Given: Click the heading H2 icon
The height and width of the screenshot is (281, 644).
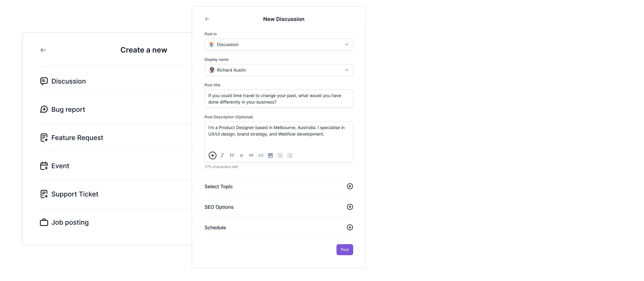Looking at the screenshot, I should [x=241, y=155].
